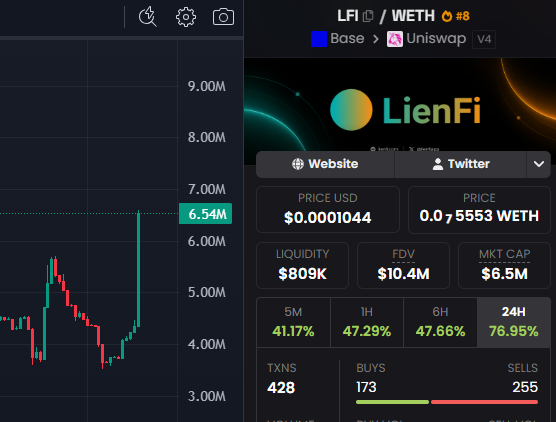Click the BUYS 173 value
The image size is (556, 422).
click(x=366, y=387)
